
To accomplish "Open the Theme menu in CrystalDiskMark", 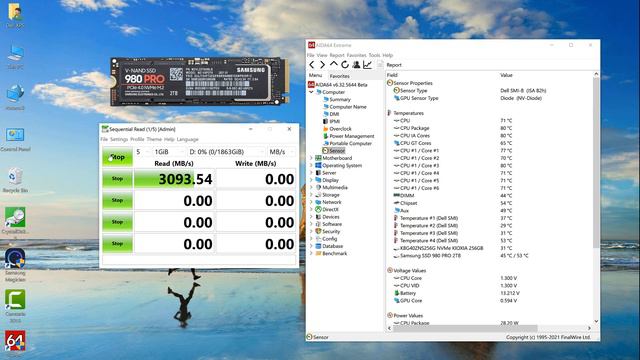I will [x=154, y=139].
